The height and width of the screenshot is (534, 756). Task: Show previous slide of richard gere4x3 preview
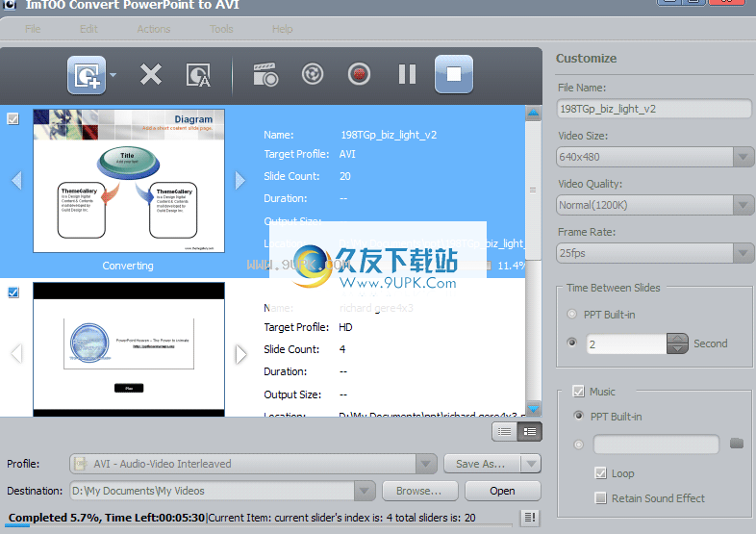[x=17, y=353]
